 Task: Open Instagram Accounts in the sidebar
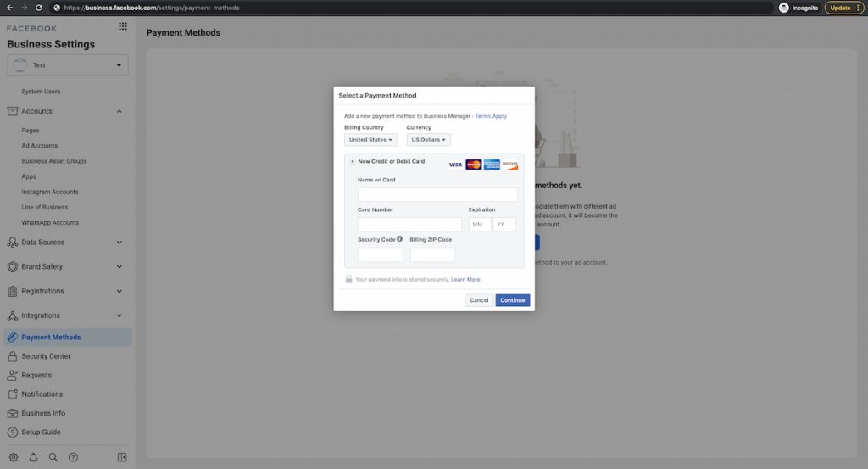pos(50,192)
